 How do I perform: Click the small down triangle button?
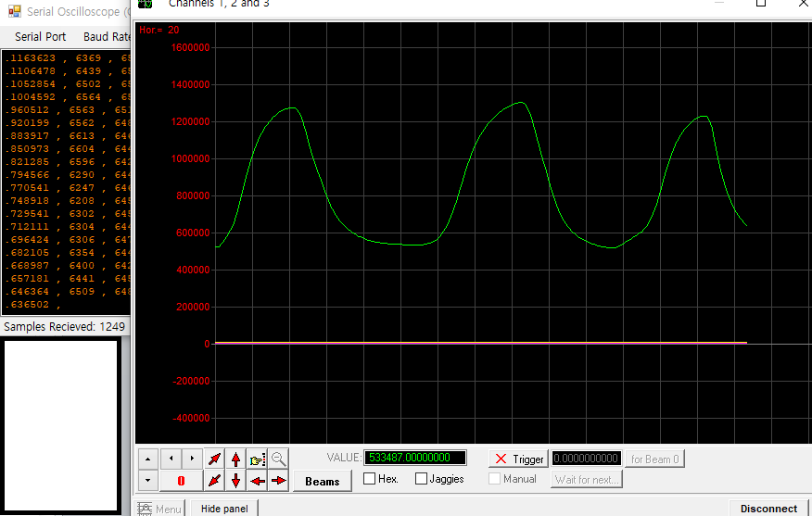(148, 481)
